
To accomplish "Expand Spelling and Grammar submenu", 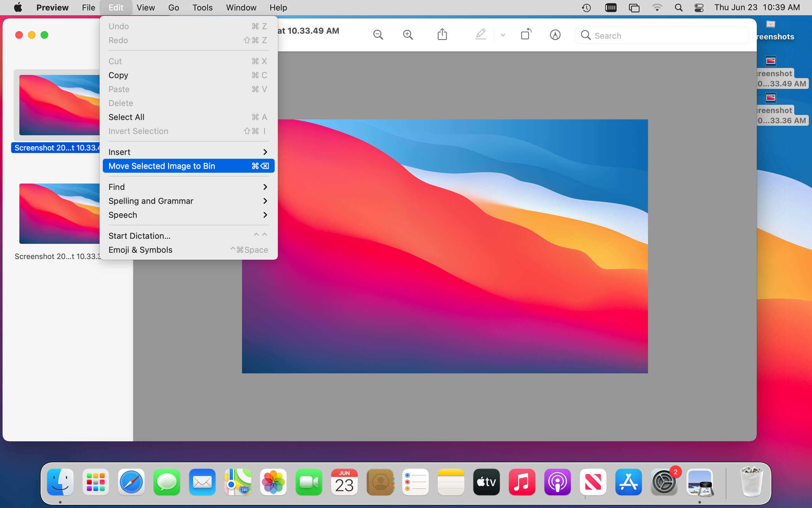I will point(189,201).
